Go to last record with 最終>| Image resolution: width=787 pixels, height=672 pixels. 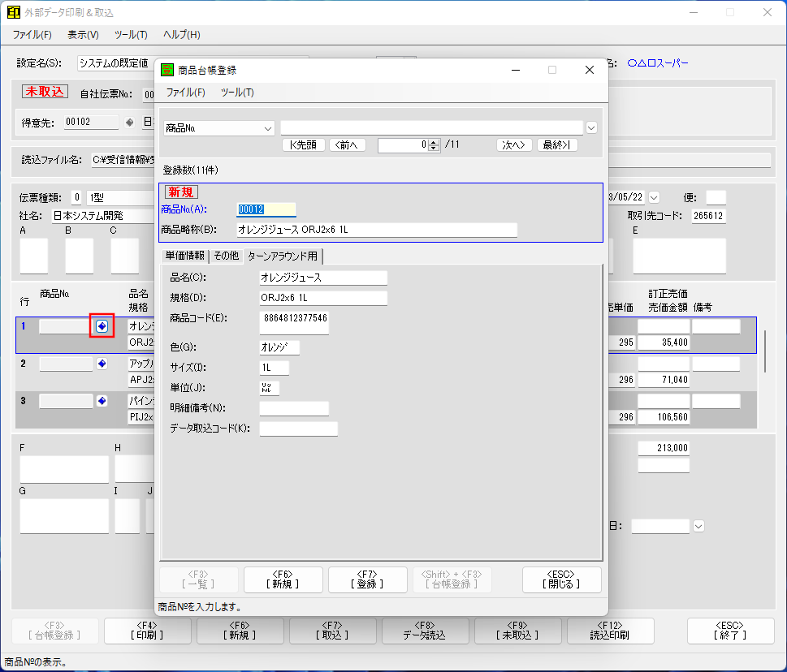pos(557,145)
